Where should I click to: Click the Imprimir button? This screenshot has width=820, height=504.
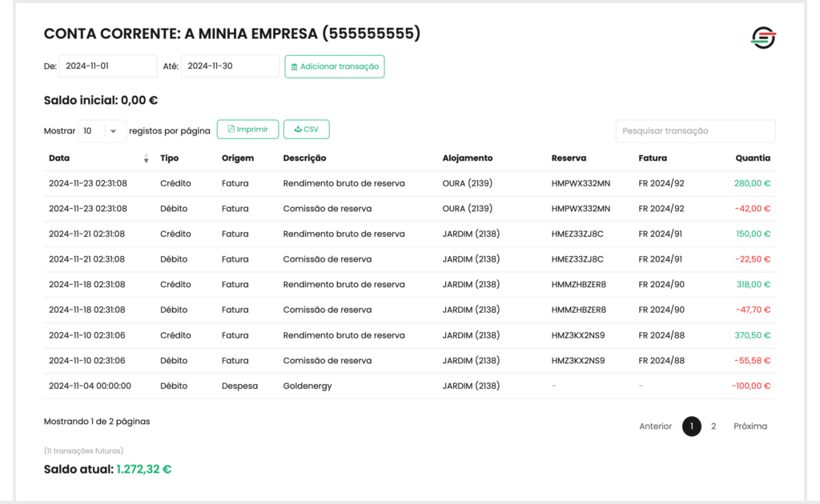(248, 129)
